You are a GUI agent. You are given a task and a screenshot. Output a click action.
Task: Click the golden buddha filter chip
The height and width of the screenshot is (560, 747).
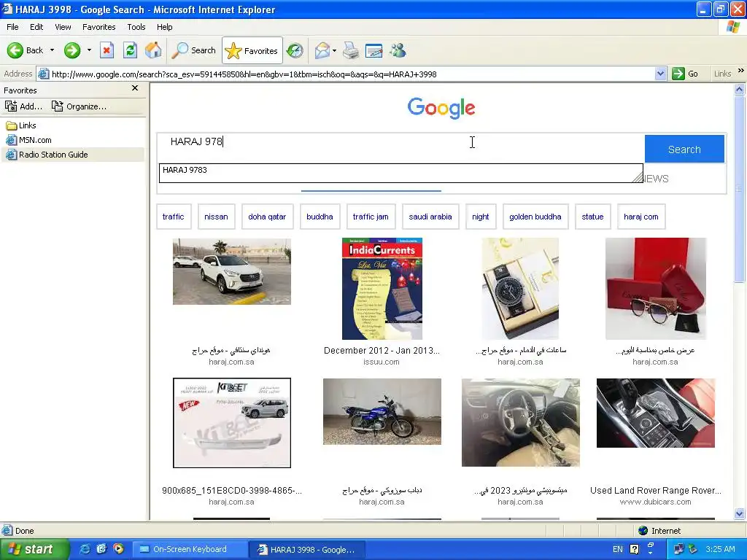(535, 217)
